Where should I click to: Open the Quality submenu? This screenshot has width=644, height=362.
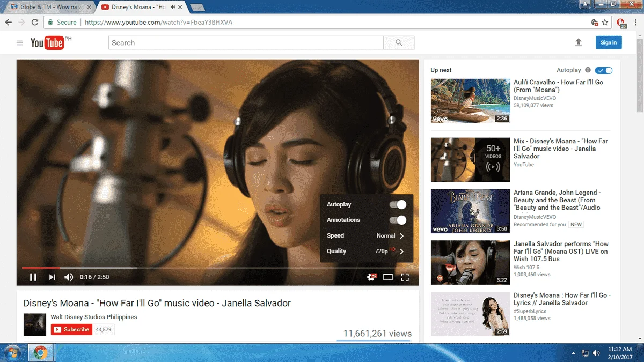coord(367,251)
